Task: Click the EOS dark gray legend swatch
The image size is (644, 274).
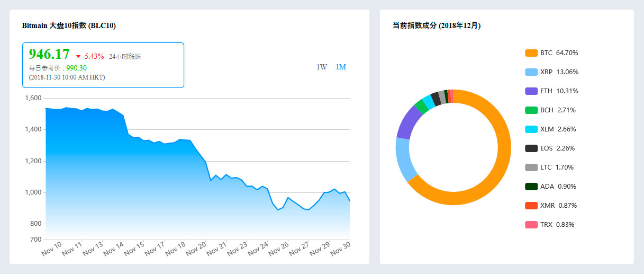Action: point(531,148)
